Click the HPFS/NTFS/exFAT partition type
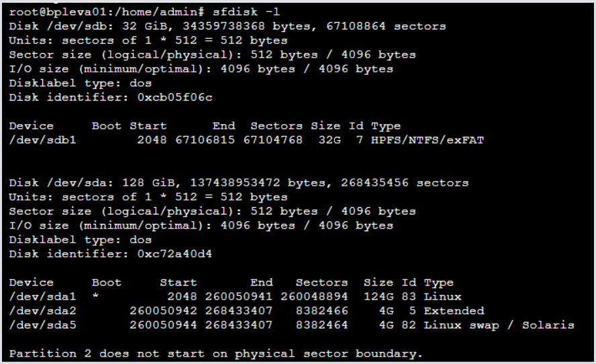Image resolution: width=596 pixels, height=364 pixels. (427, 140)
